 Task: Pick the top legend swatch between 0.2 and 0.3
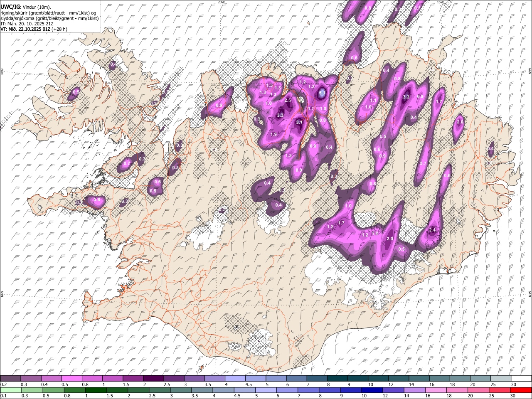11,378
